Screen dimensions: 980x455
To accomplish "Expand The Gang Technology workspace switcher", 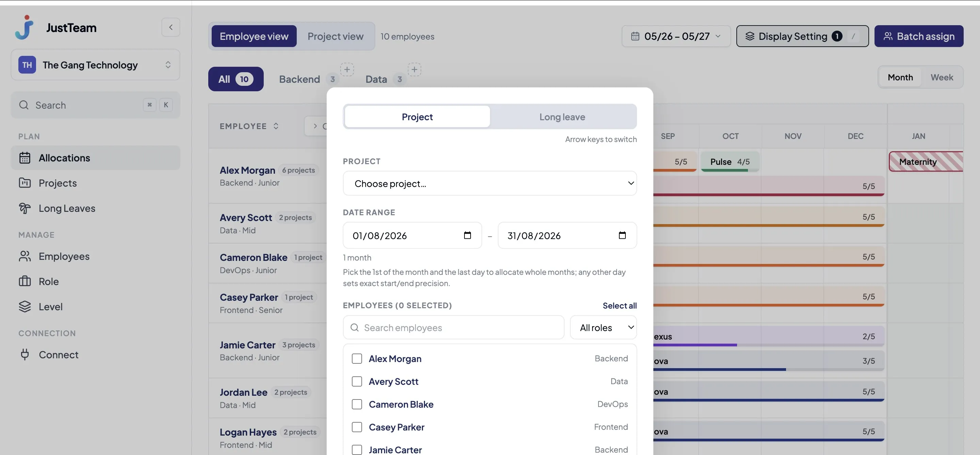I will pos(96,65).
